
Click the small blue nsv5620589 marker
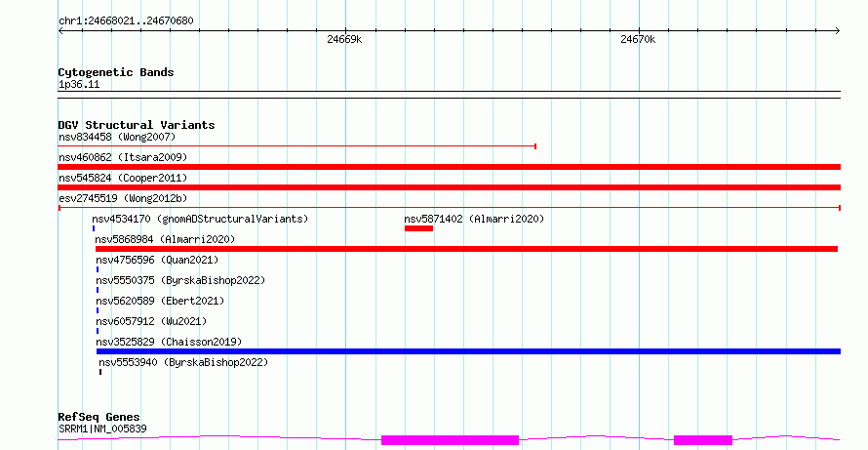tap(98, 310)
